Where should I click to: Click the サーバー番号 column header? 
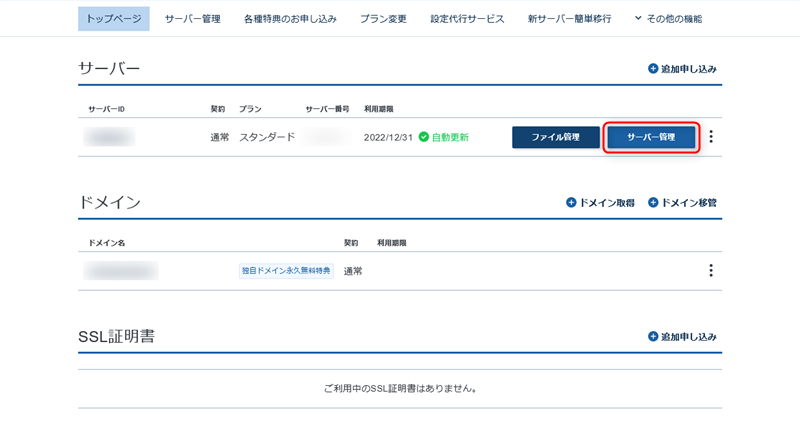click(327, 109)
